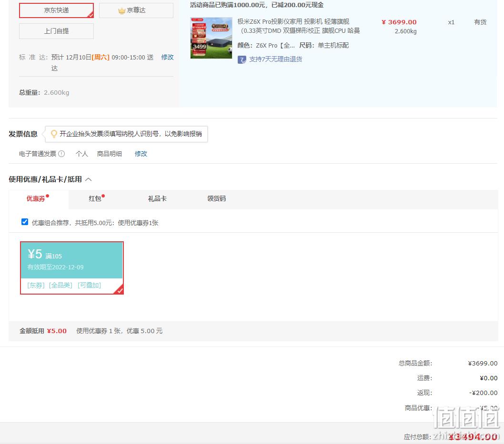Open the projector product thumbnail
The image size is (504, 444).
211,38
